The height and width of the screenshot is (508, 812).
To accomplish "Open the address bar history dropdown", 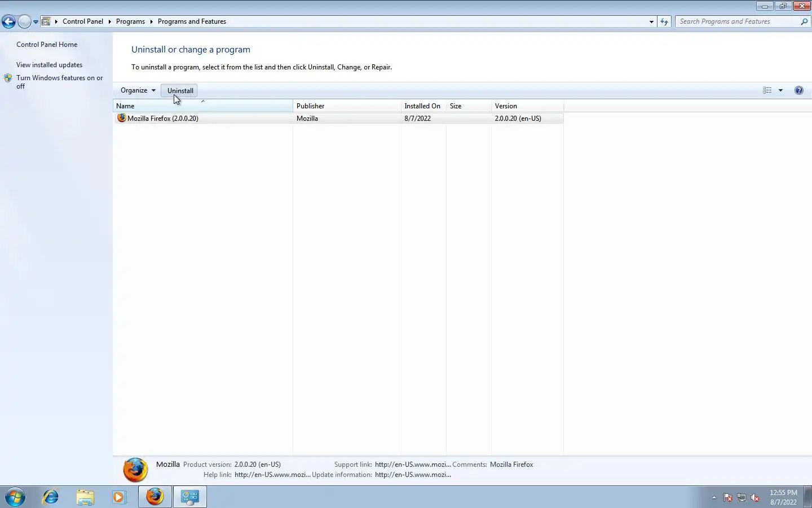I will 651,21.
